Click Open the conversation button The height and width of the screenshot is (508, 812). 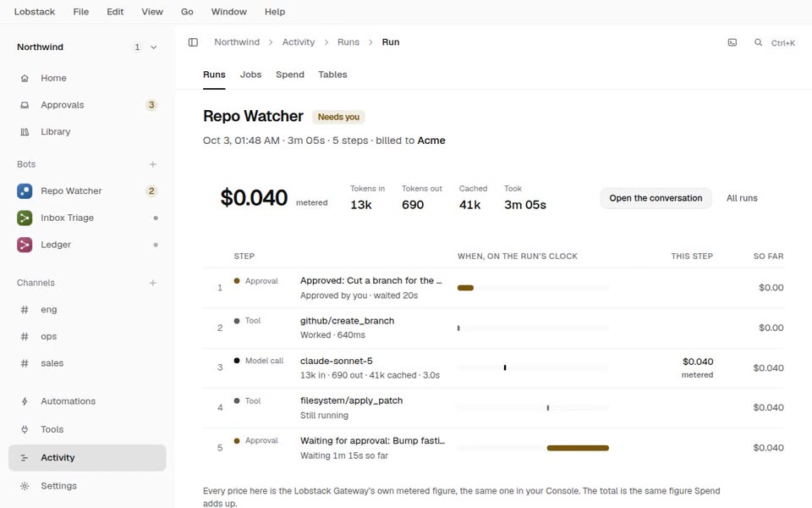pyautogui.click(x=656, y=198)
